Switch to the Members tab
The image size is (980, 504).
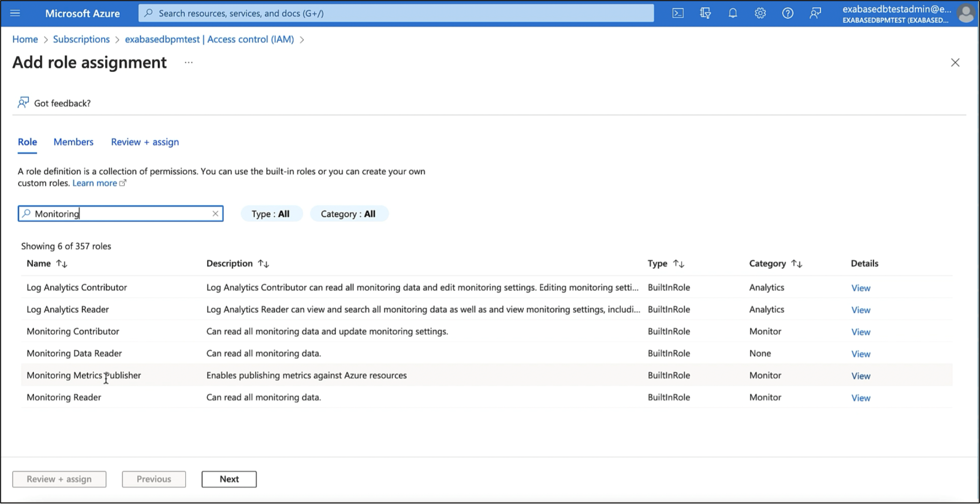click(x=73, y=142)
